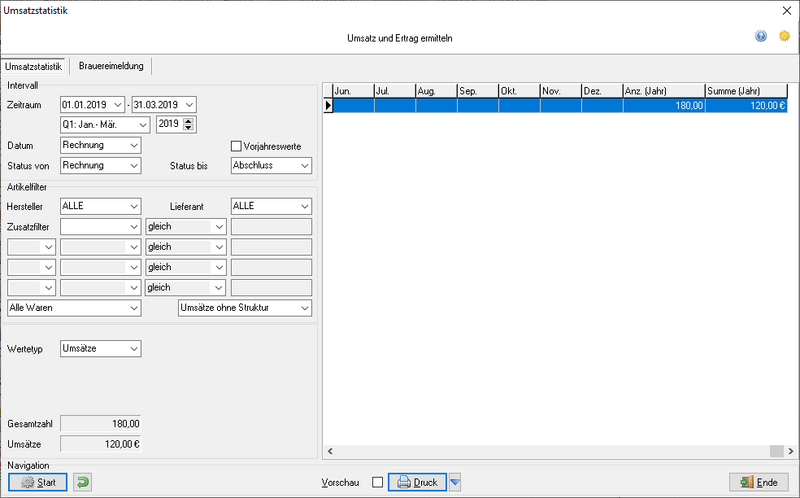Select the Umsatzstatistik tab

point(34,66)
